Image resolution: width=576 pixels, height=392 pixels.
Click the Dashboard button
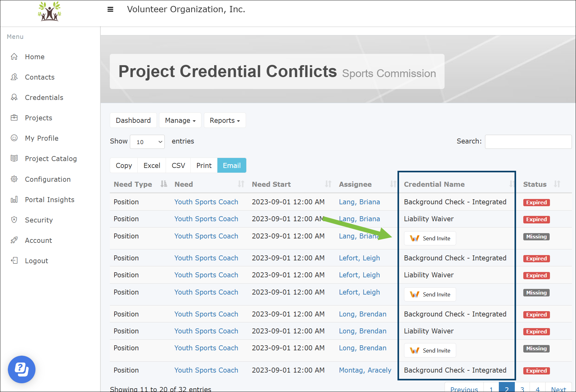(133, 120)
